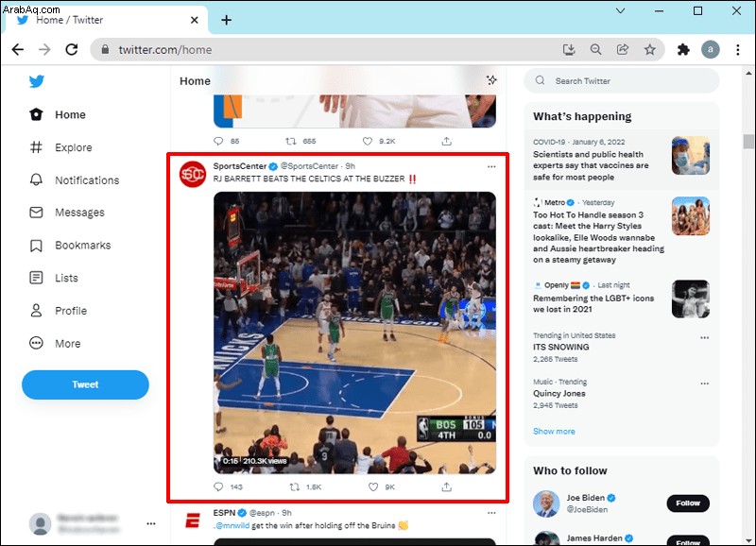This screenshot has width=756, height=546.
Task: Reply to the SportsCenter tweet
Action: 218,486
